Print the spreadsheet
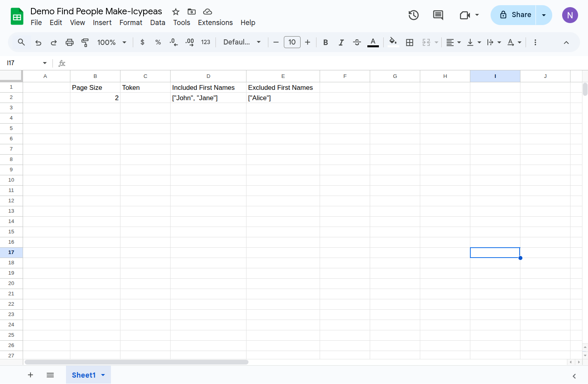Screen dimensions: 588x384 pos(70,43)
